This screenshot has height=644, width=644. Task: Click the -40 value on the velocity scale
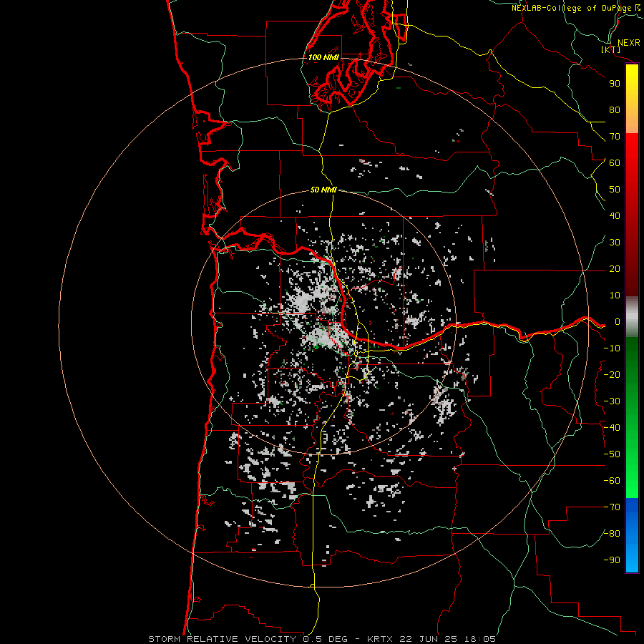point(612,428)
